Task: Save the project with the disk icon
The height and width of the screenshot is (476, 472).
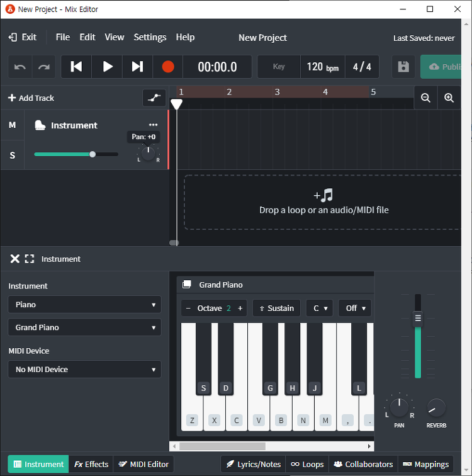Action: [x=403, y=67]
